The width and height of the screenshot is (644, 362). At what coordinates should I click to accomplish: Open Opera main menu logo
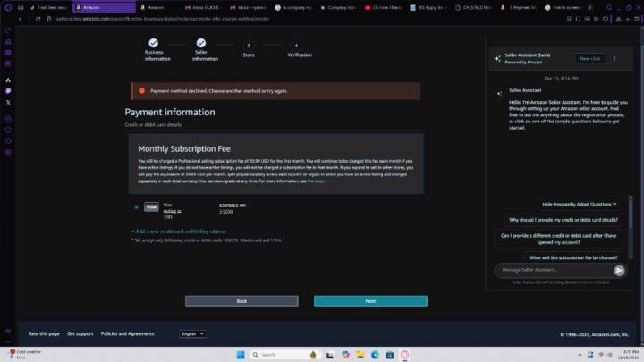[8, 7]
